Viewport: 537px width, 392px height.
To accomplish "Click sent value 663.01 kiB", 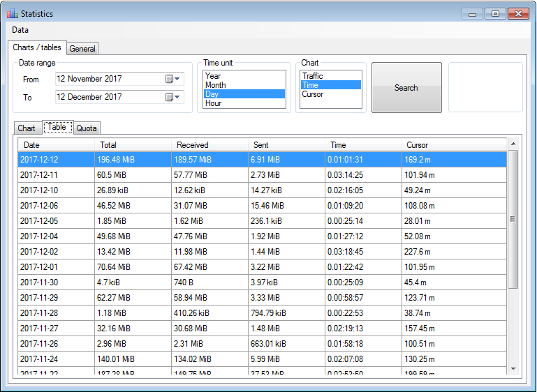I will point(286,344).
